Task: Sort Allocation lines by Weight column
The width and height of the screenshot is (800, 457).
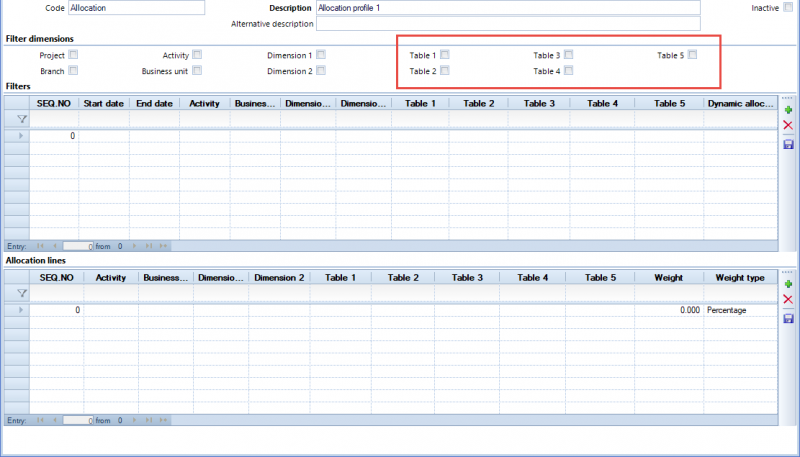Action: point(668,278)
